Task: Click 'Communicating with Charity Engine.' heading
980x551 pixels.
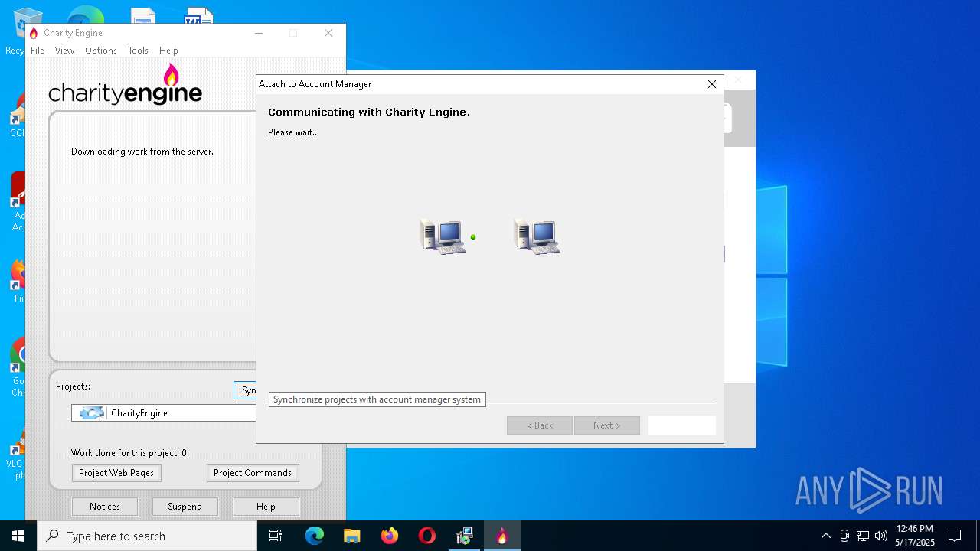Action: point(369,112)
